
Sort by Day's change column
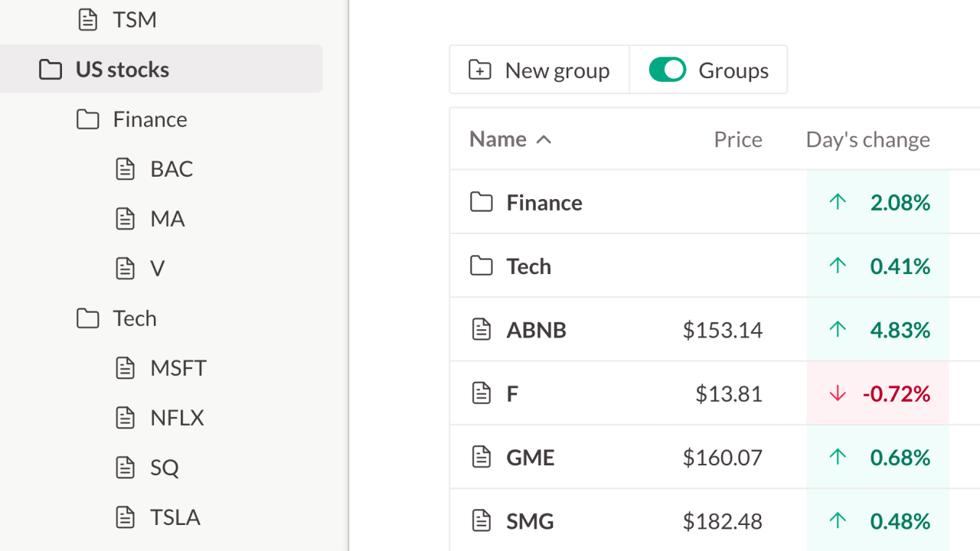[x=867, y=139]
